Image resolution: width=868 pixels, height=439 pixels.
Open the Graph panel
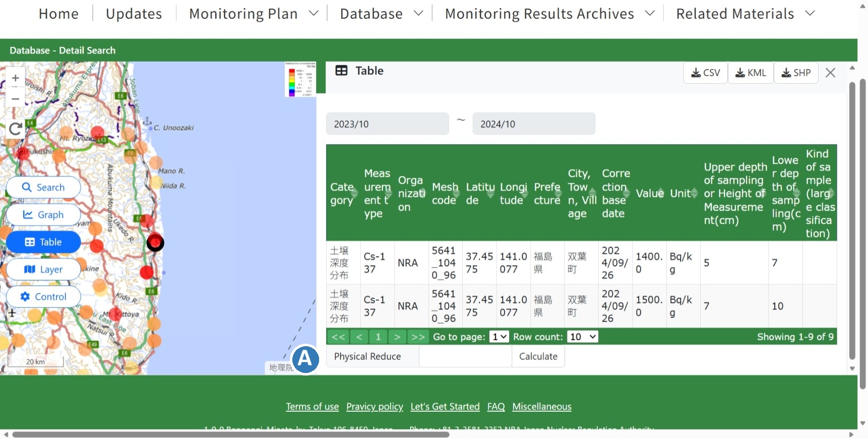pyautogui.click(x=43, y=215)
